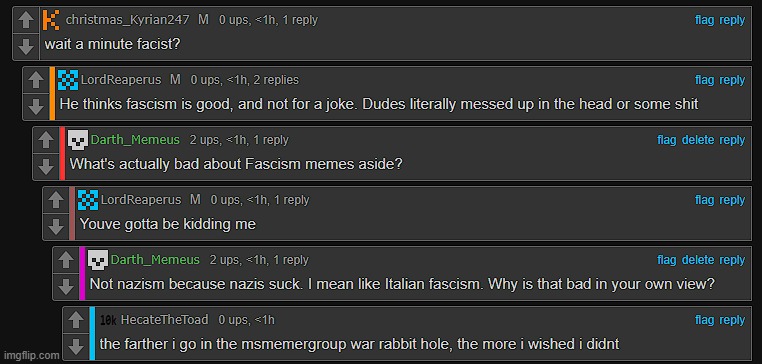Flag christmas_Kyrian247's comment
Screen dimensions: 762x364
click(705, 20)
